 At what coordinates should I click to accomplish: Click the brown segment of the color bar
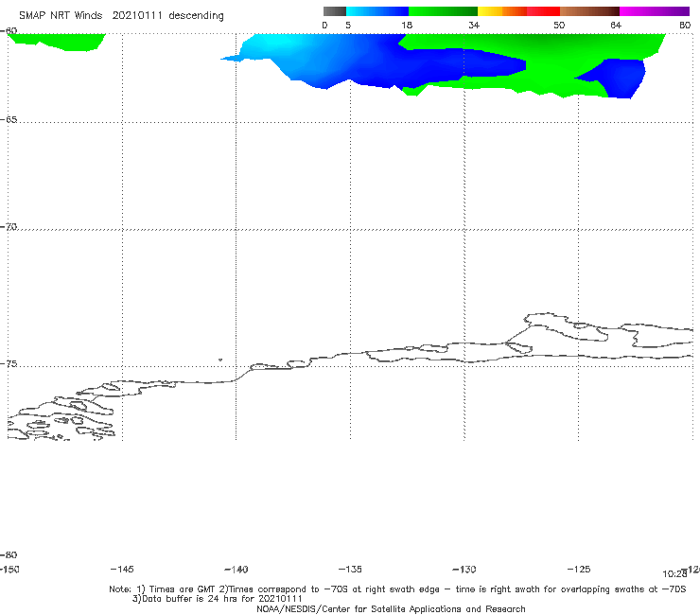point(589,11)
